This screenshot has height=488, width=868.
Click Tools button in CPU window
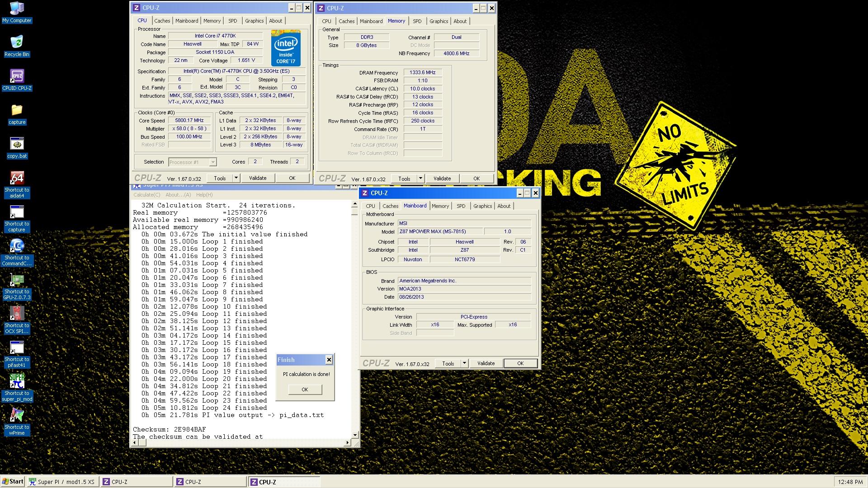click(220, 178)
